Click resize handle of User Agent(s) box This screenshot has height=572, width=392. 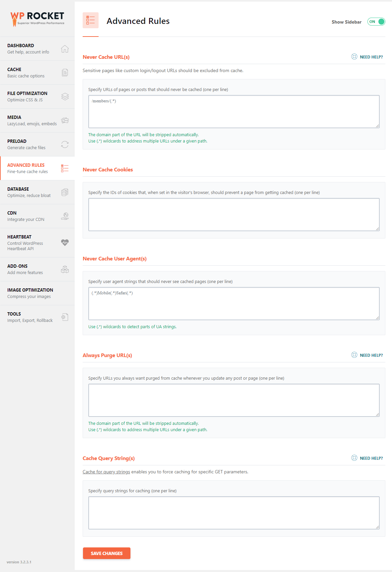377,318
